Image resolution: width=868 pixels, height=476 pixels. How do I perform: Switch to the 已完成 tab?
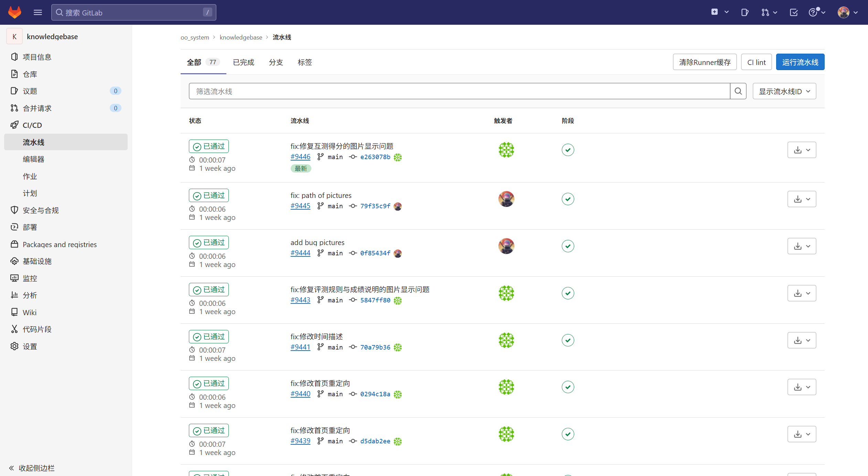pyautogui.click(x=243, y=62)
